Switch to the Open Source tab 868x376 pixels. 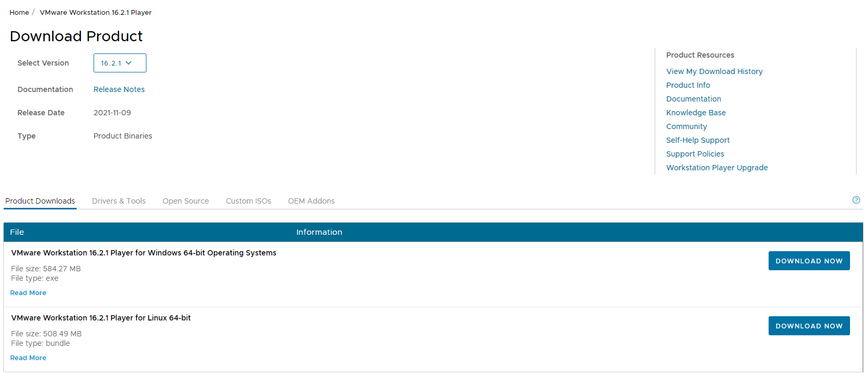[x=186, y=201]
